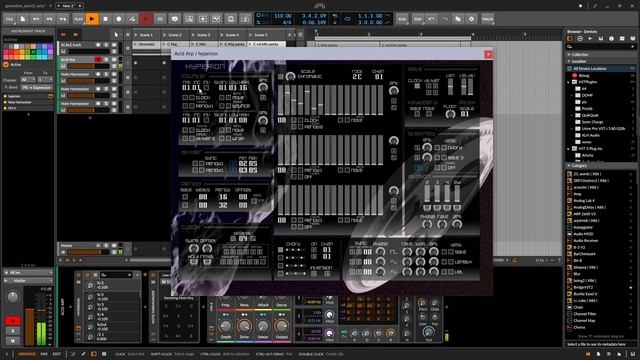Click the pointer tool icon in launcher header
The height and width of the screenshot is (360, 640).
click(116, 35)
